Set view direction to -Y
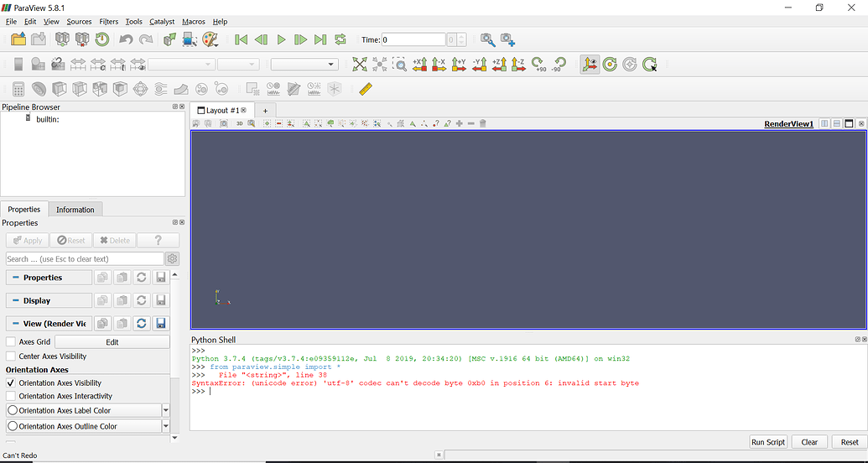Screen dimensions: 868x463 (479, 65)
